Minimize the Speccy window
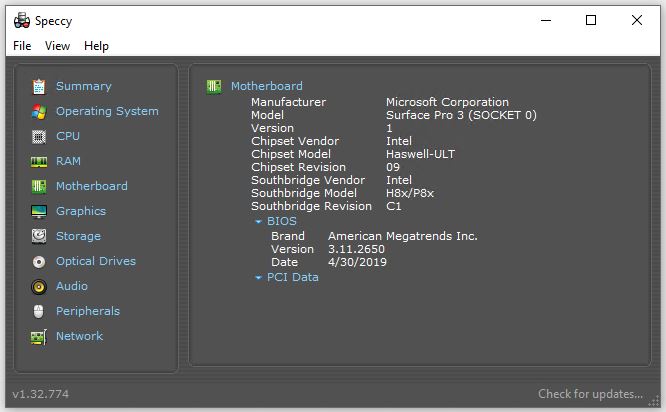This screenshot has height=412, width=666. pos(546,20)
